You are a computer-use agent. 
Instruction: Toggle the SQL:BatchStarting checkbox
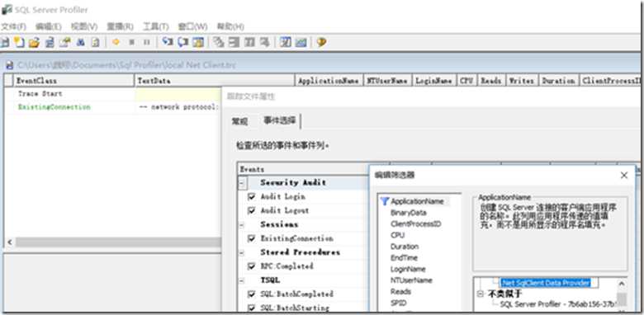[x=252, y=308]
